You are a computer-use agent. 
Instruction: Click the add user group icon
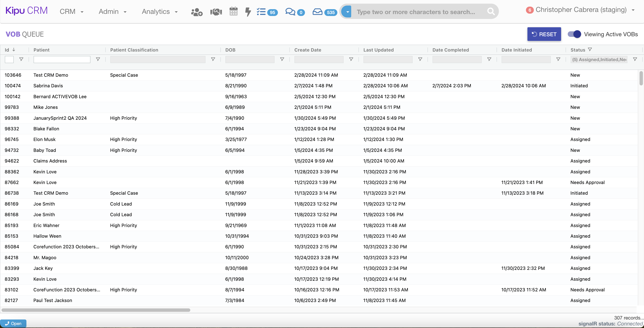[x=196, y=12]
